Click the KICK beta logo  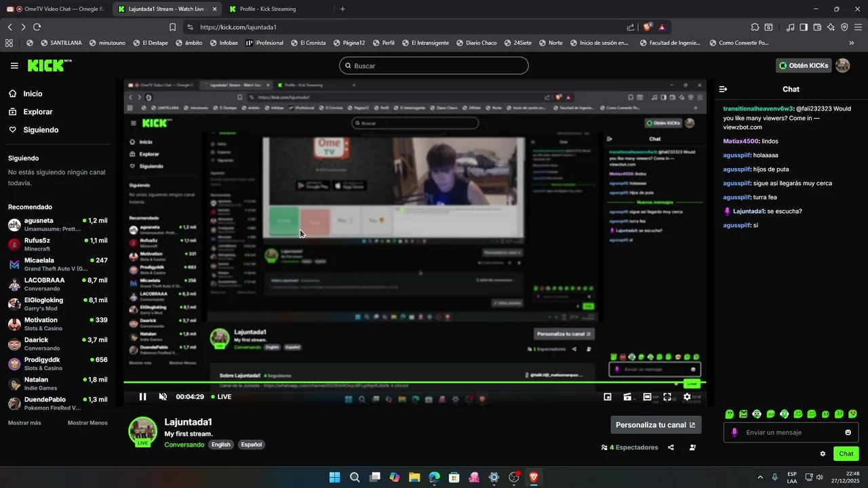(50, 65)
